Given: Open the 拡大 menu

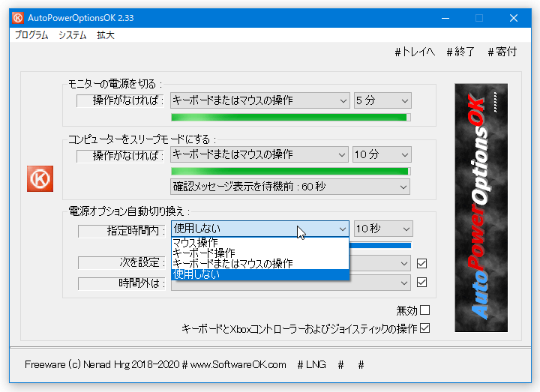Looking at the screenshot, I should point(106,35).
